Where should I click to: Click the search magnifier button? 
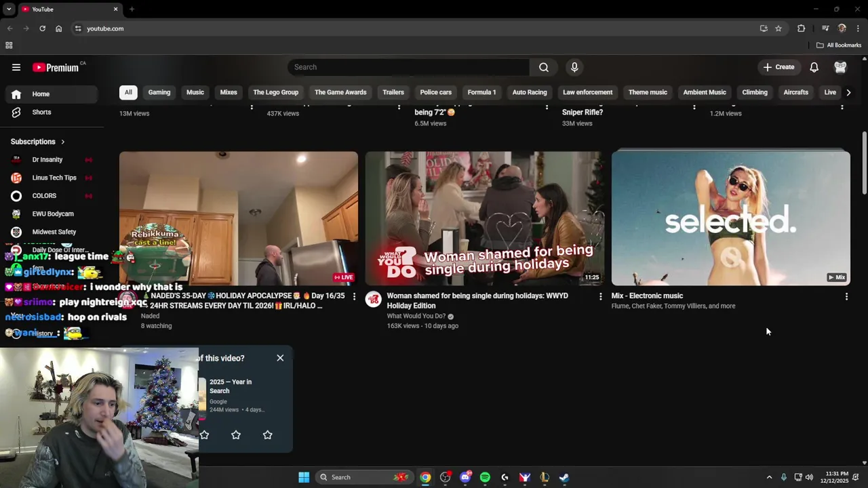click(x=543, y=67)
